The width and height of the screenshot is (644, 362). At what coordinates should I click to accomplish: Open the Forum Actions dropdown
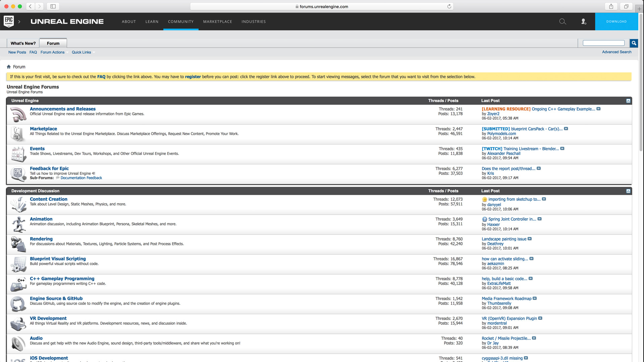pyautogui.click(x=52, y=52)
